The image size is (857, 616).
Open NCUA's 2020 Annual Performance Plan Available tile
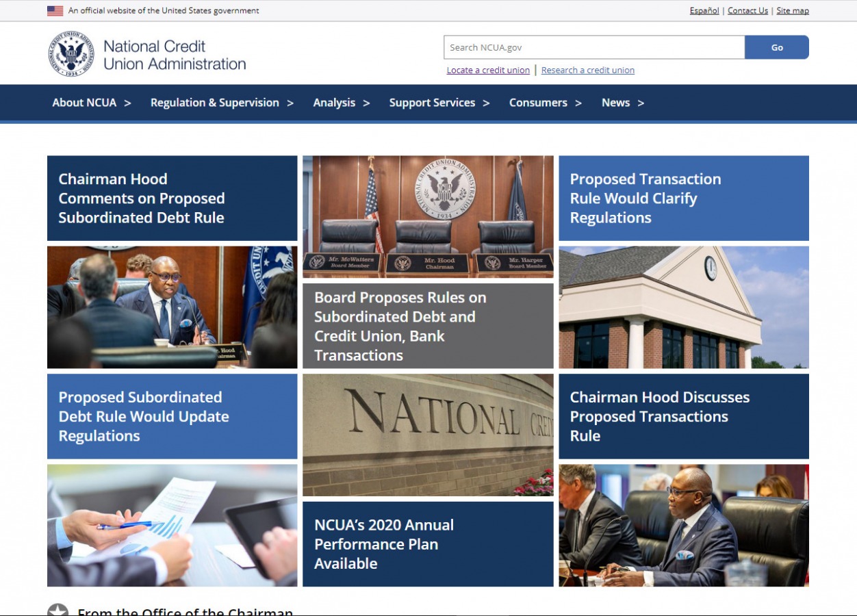(x=428, y=544)
